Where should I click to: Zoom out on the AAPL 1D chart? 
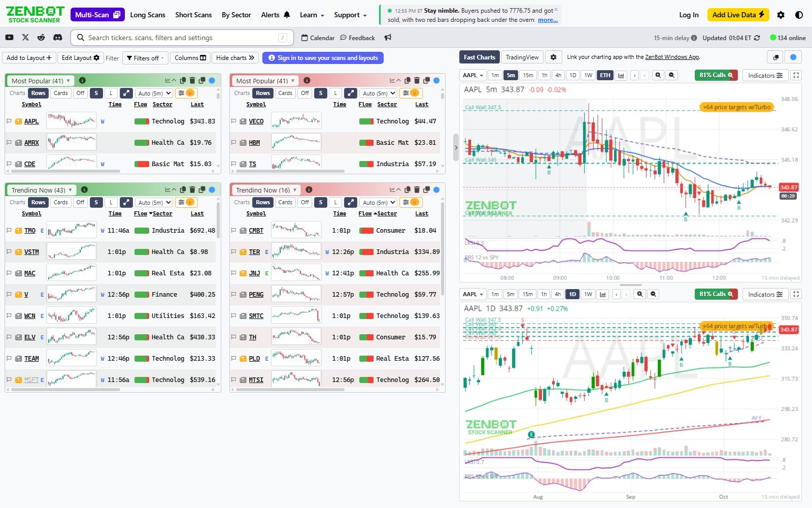point(654,294)
